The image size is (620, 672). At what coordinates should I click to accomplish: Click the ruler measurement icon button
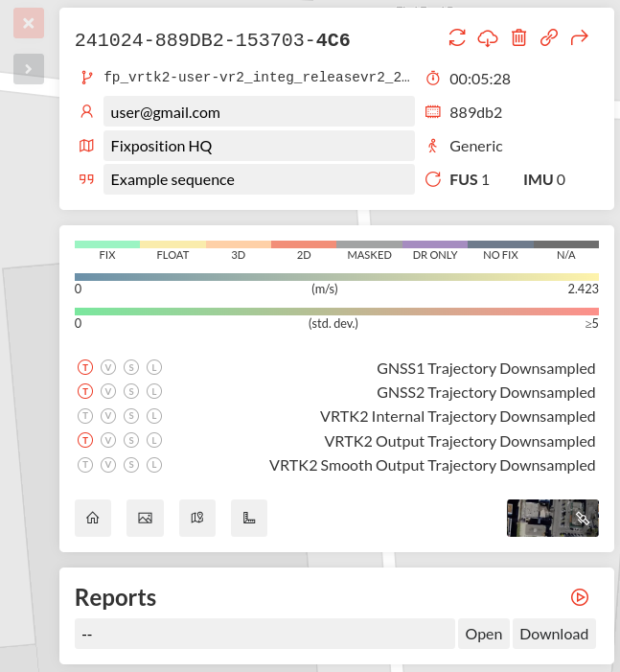tap(249, 518)
